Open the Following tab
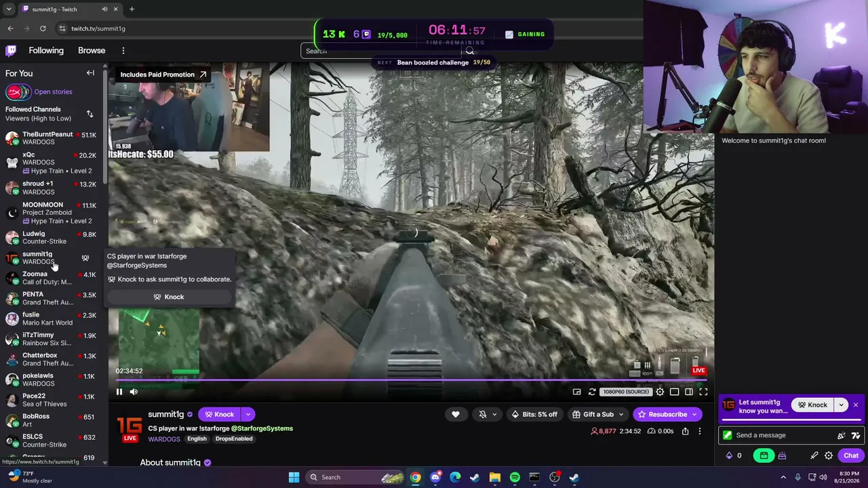 coord(46,50)
